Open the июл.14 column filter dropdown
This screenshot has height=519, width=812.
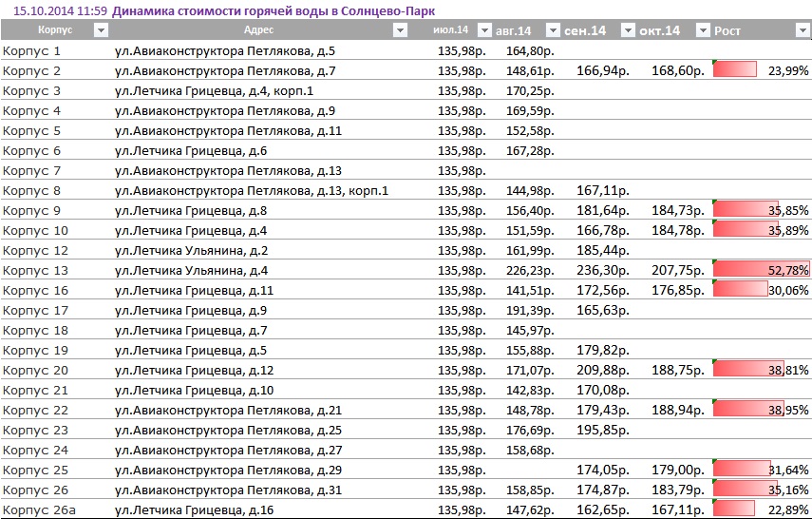click(484, 30)
